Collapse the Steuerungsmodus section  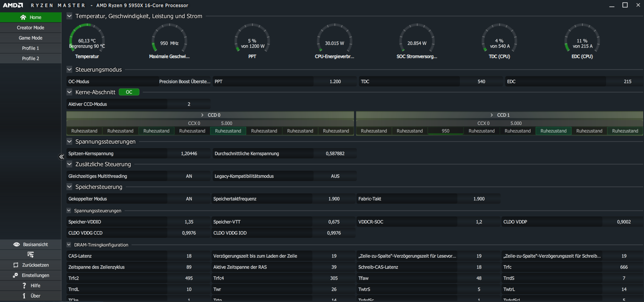click(x=69, y=69)
